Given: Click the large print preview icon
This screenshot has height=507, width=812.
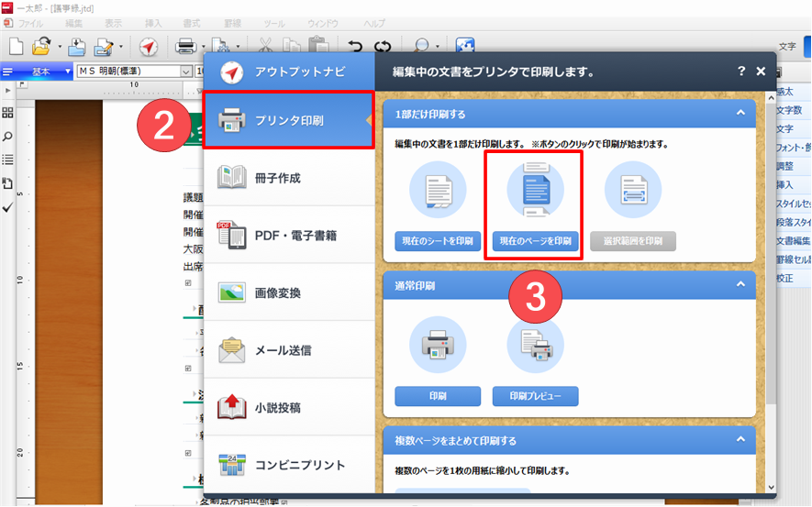Looking at the screenshot, I should pyautogui.click(x=535, y=345).
